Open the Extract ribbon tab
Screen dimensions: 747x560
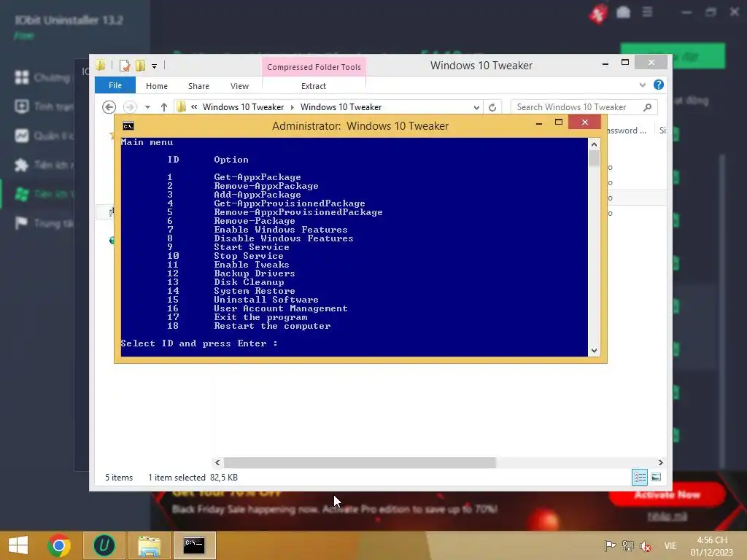click(314, 86)
